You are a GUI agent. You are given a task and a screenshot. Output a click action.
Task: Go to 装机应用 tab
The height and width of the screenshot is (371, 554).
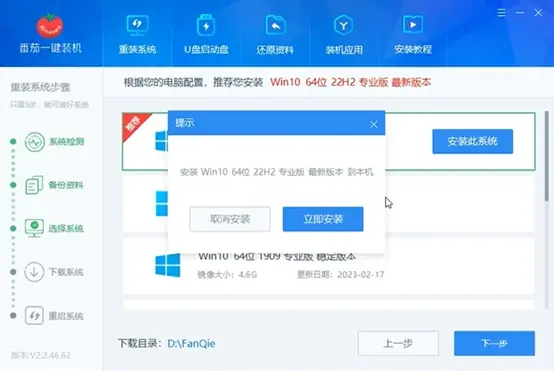click(344, 34)
